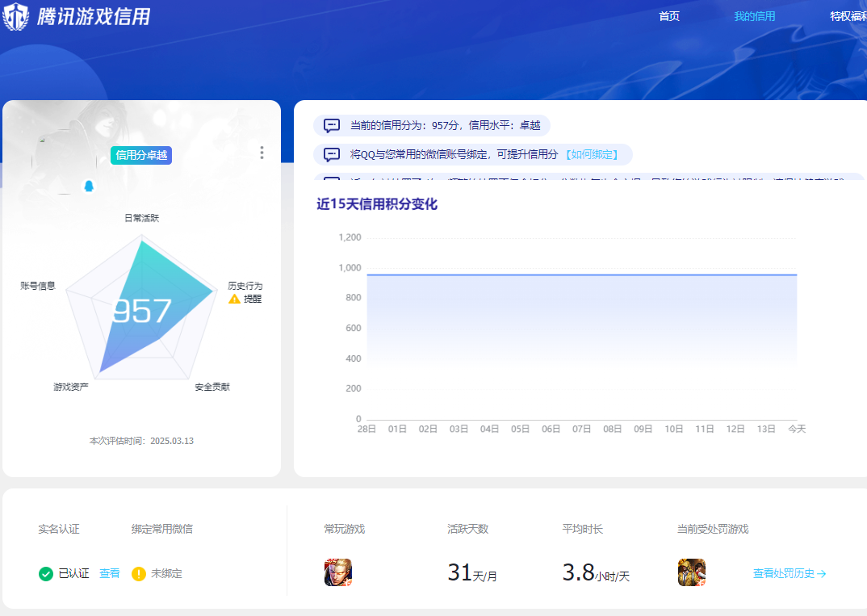This screenshot has height=616, width=867.
Task: Open the 查看处罚历史 link
Action: coord(790,573)
